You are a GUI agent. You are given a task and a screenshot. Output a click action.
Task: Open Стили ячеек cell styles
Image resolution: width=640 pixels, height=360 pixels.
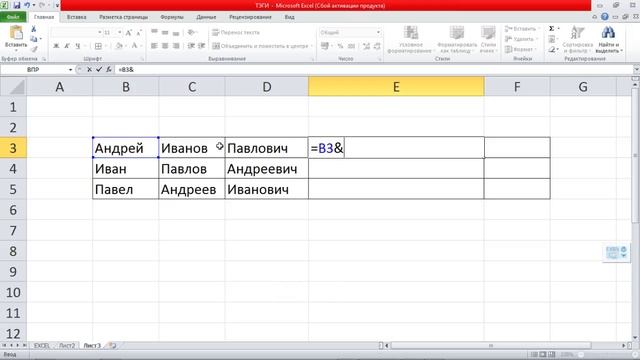(488, 39)
